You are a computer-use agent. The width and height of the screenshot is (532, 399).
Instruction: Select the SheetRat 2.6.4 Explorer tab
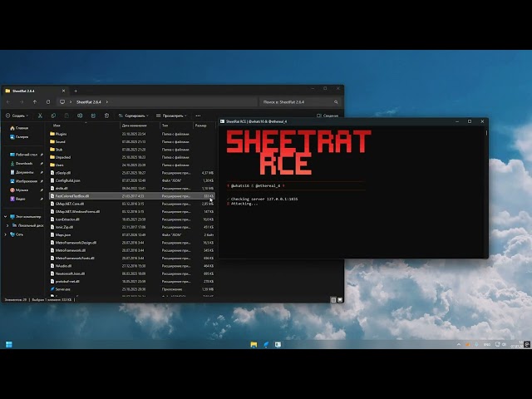pyautogui.click(x=35, y=91)
